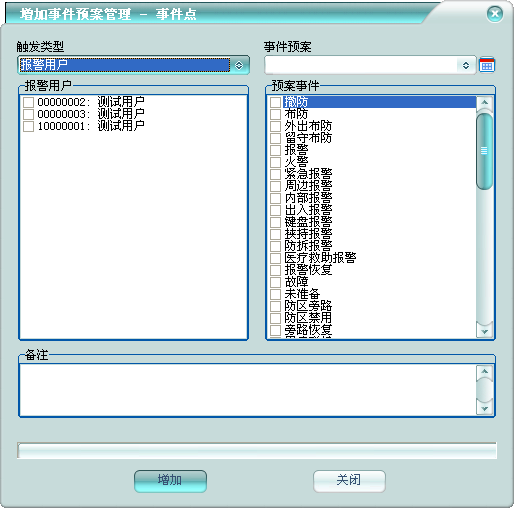Tick the 撤防 event checkbox
514x508 pixels.
(275, 102)
